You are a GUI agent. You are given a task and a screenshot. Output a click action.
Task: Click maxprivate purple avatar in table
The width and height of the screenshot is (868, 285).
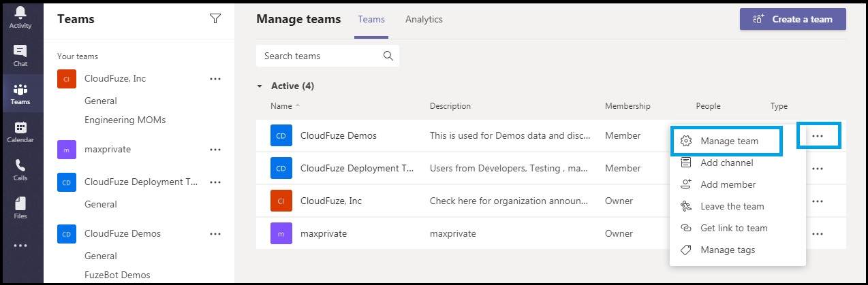281,233
